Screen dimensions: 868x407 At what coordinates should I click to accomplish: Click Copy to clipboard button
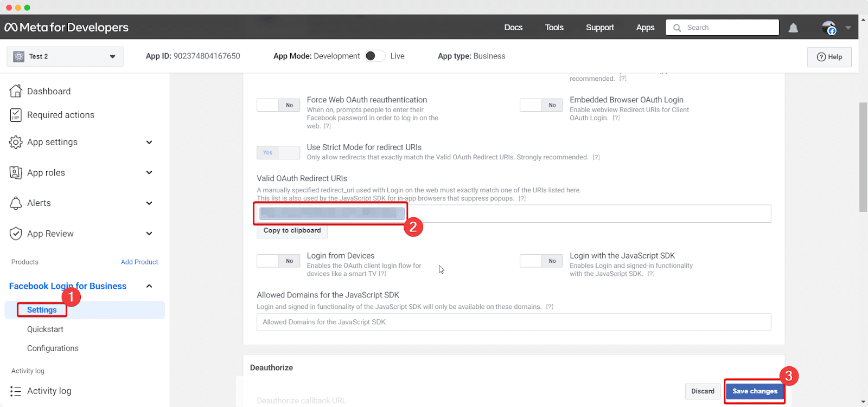[x=292, y=230]
